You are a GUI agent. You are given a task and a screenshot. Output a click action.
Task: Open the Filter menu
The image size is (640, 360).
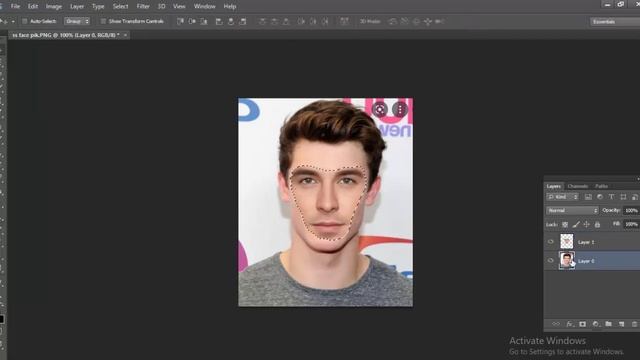143,7
